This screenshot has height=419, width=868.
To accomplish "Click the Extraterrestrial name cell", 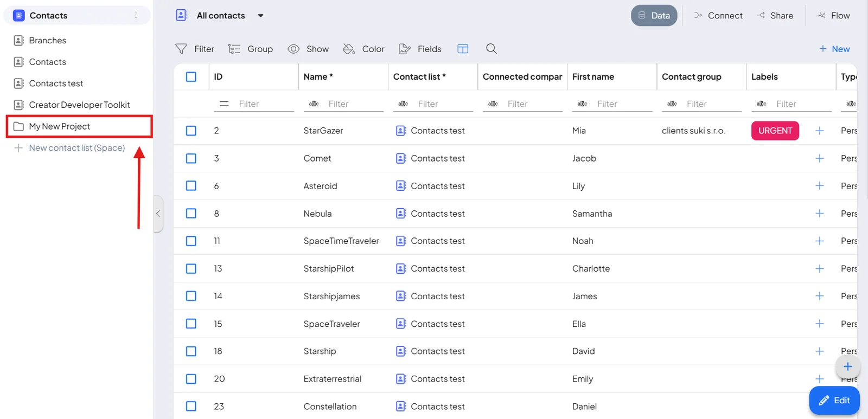I will (333, 379).
